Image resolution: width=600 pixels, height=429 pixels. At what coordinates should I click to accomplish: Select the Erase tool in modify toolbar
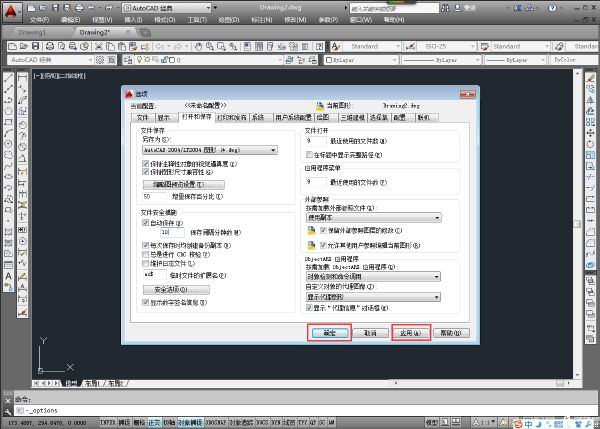[x=590, y=78]
